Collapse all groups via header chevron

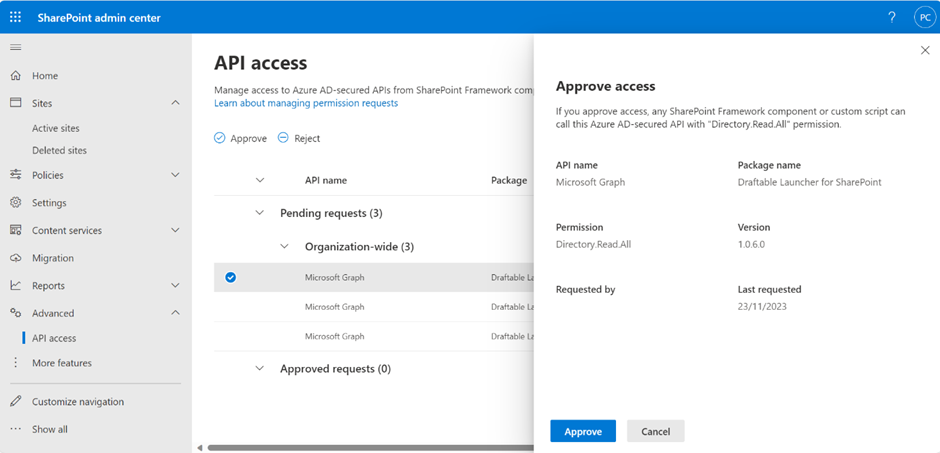[x=260, y=180]
